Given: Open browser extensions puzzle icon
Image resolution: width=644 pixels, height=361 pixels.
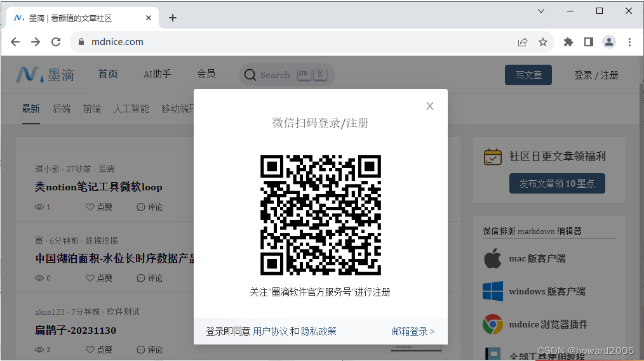Looking at the screenshot, I should pyautogui.click(x=568, y=42).
